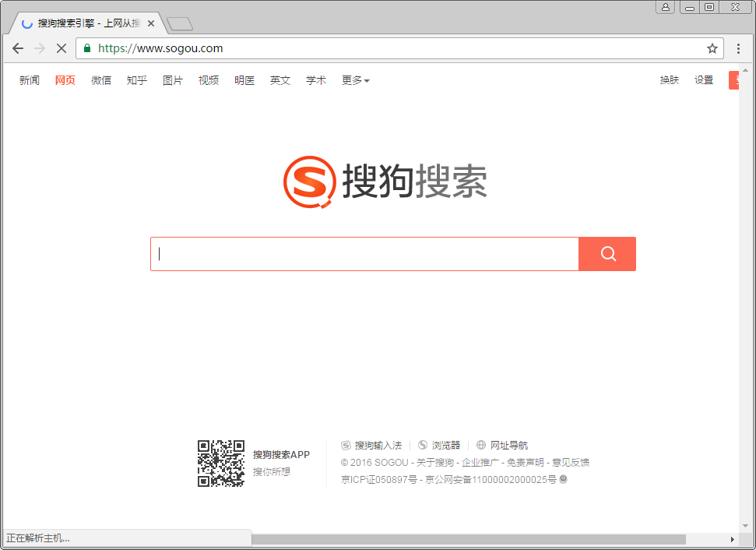Open a new tab button

(179, 23)
